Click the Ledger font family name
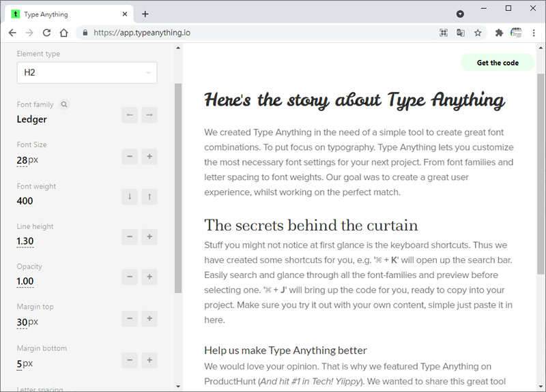The image size is (546, 392). click(31, 119)
